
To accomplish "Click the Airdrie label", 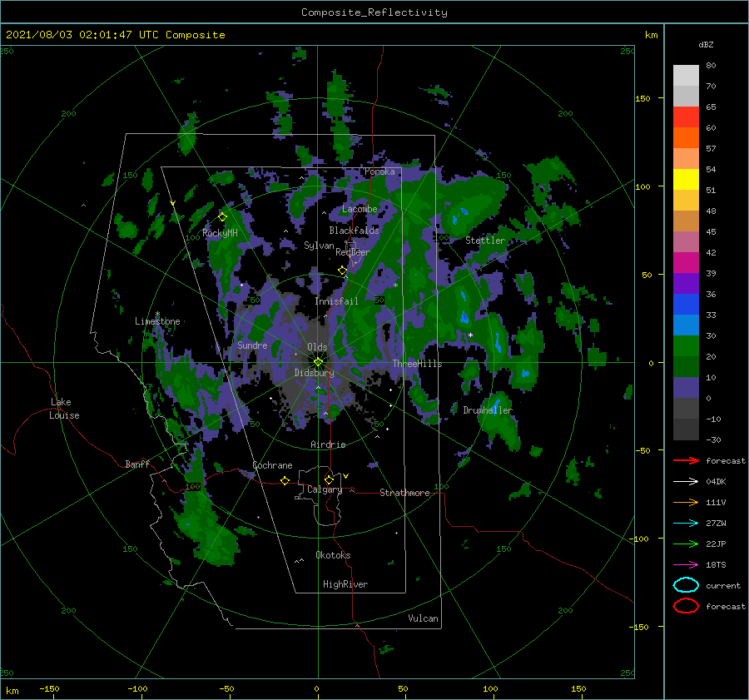I will (x=328, y=444).
